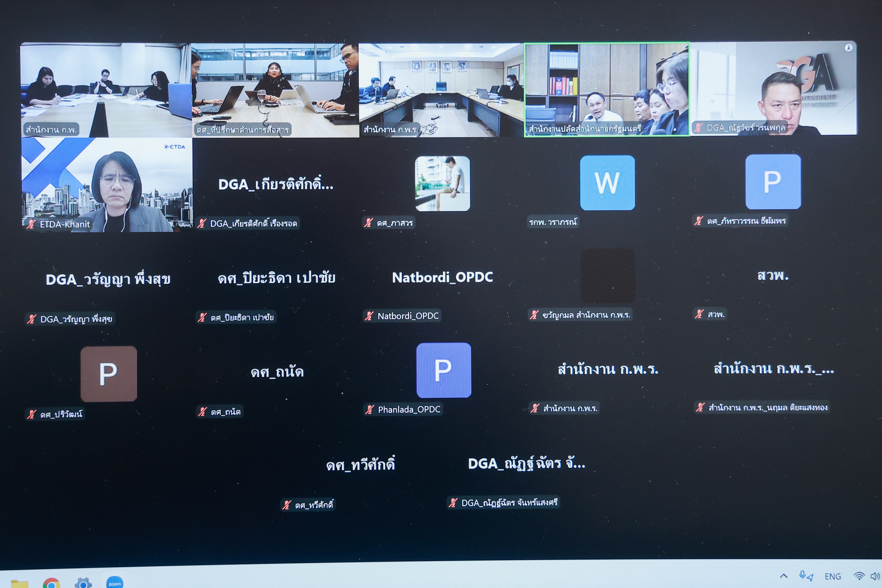Click DGA_วรัญญา พึ่งสุข participant name tile
The image size is (882, 588).
click(x=108, y=279)
